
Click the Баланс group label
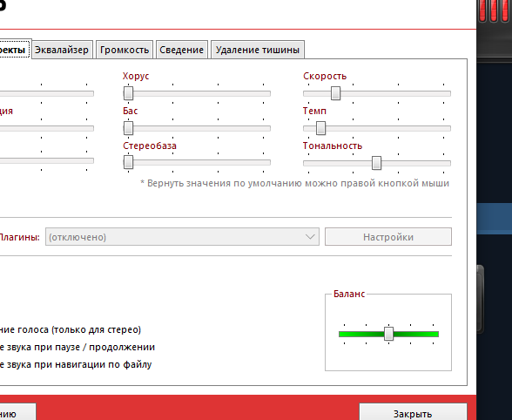(x=349, y=294)
